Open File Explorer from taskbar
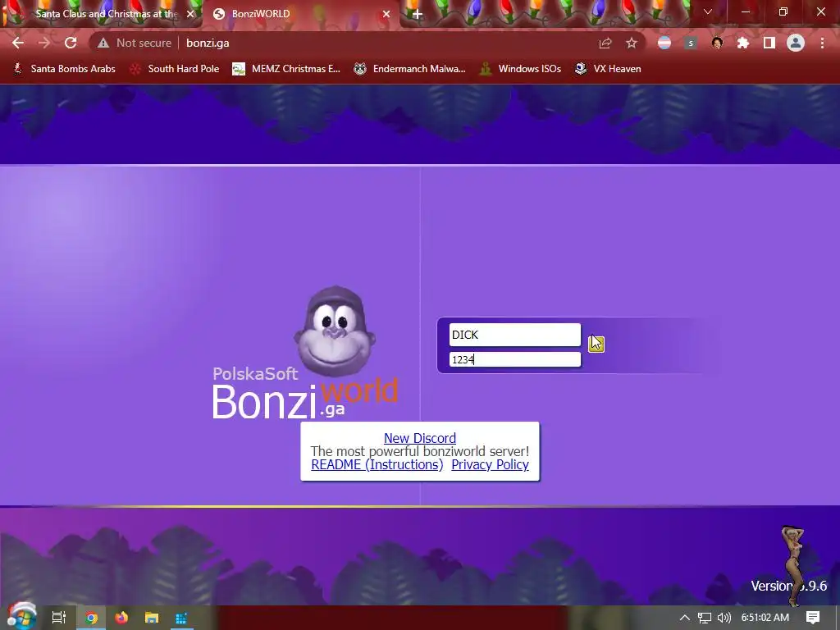Image resolution: width=840 pixels, height=630 pixels. (152, 618)
